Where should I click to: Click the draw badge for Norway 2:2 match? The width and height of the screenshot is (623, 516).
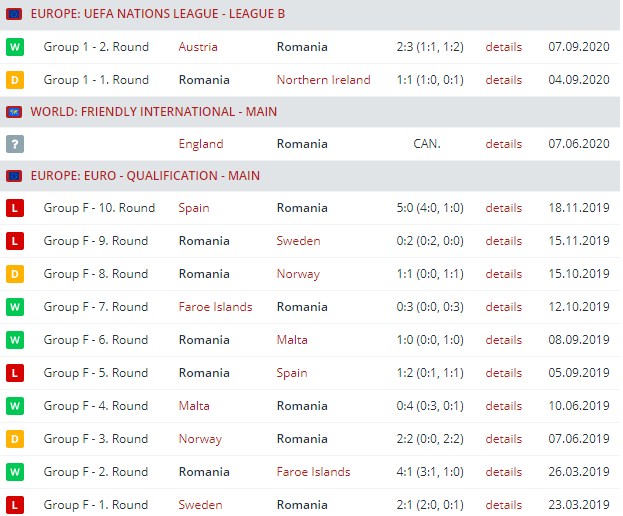point(15,439)
